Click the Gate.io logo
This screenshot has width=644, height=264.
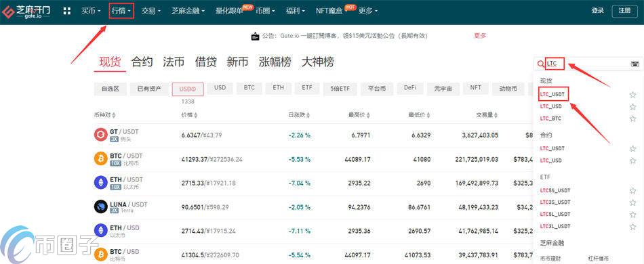(26, 12)
